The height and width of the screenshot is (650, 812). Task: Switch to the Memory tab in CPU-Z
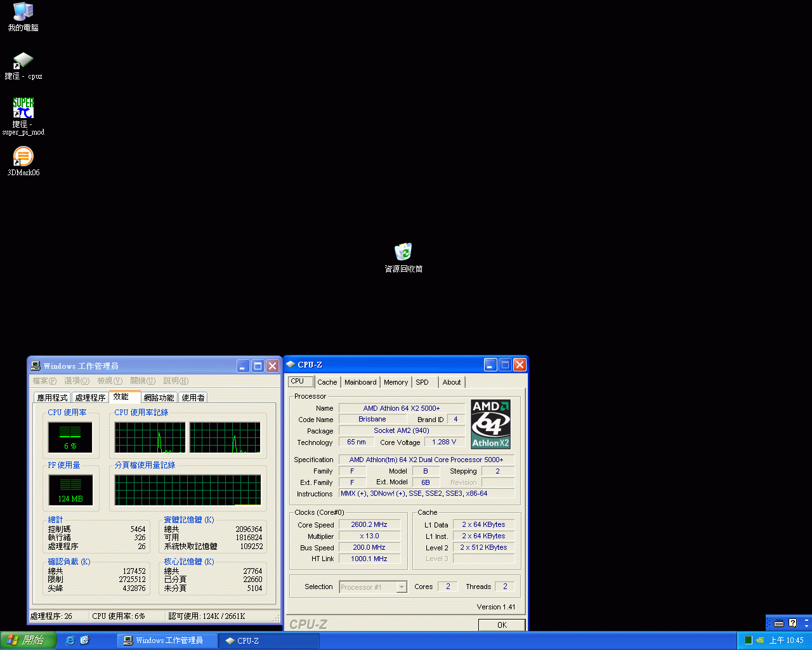pyautogui.click(x=396, y=382)
